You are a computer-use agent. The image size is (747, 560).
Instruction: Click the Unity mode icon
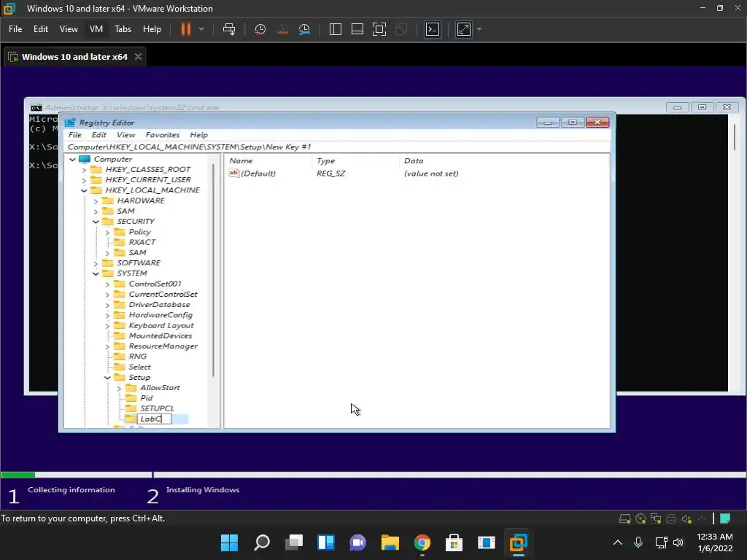[402, 29]
